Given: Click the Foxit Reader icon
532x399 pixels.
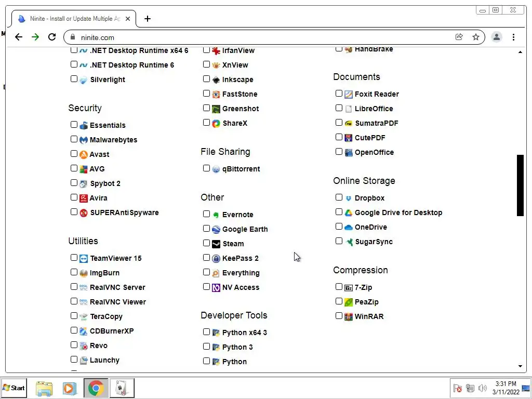Looking at the screenshot, I should [x=349, y=95].
